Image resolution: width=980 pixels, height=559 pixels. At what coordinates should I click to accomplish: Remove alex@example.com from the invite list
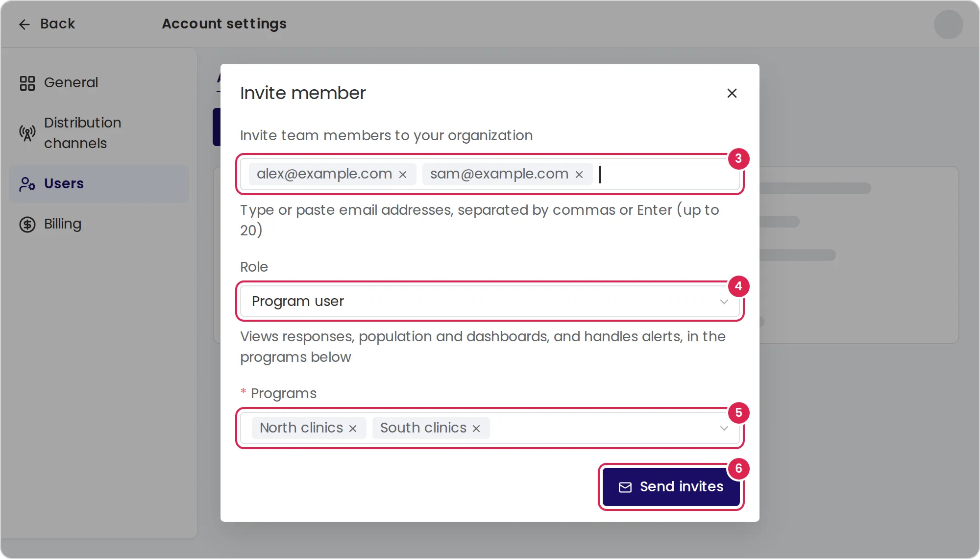(x=403, y=175)
